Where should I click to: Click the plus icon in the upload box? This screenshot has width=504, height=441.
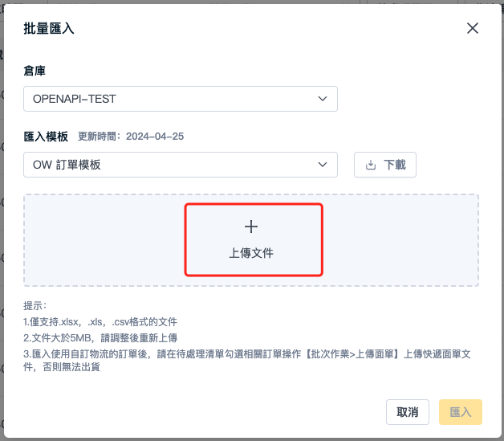click(251, 227)
